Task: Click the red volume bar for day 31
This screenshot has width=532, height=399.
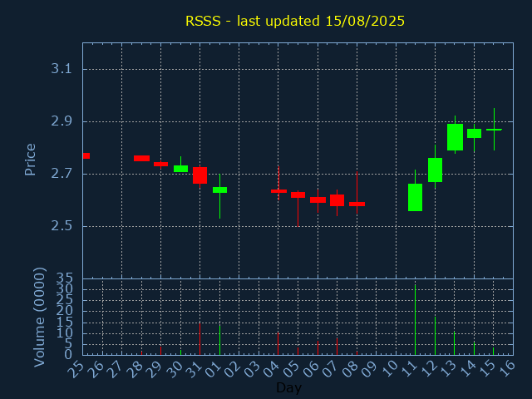Action: 199,339
